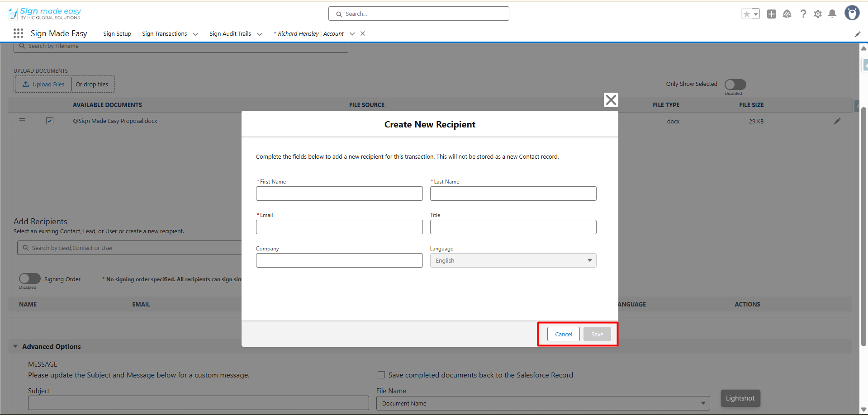
Task: Expand the Sign Transactions menu chevron
Action: pyautogui.click(x=195, y=34)
